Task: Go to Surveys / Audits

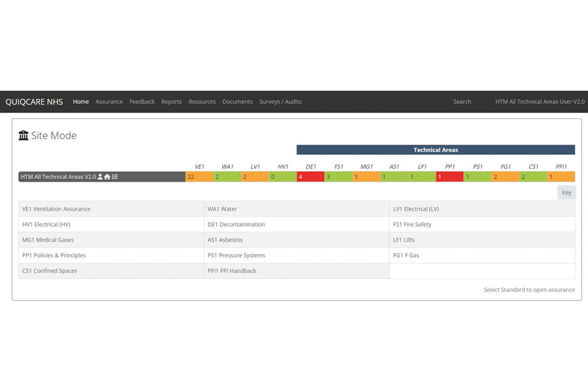Action: (x=280, y=102)
